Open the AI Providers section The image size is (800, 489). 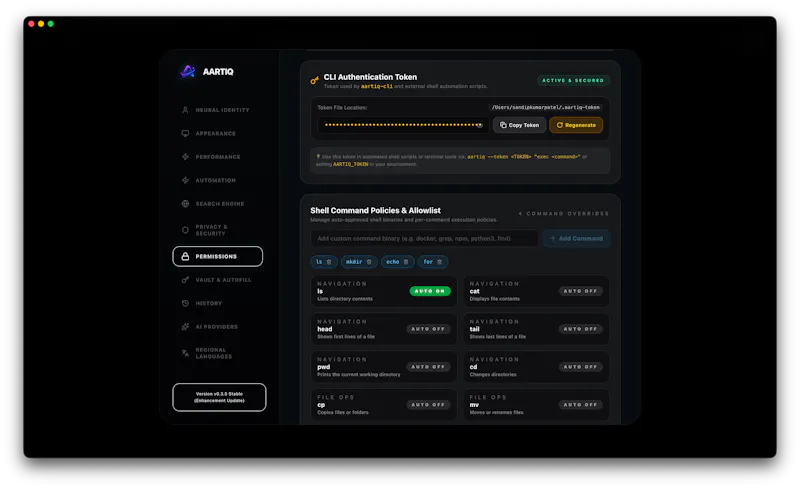click(x=217, y=327)
